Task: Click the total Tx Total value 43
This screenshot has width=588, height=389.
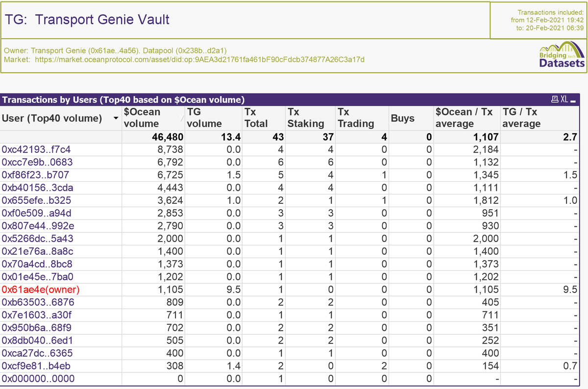Action: click(278, 137)
